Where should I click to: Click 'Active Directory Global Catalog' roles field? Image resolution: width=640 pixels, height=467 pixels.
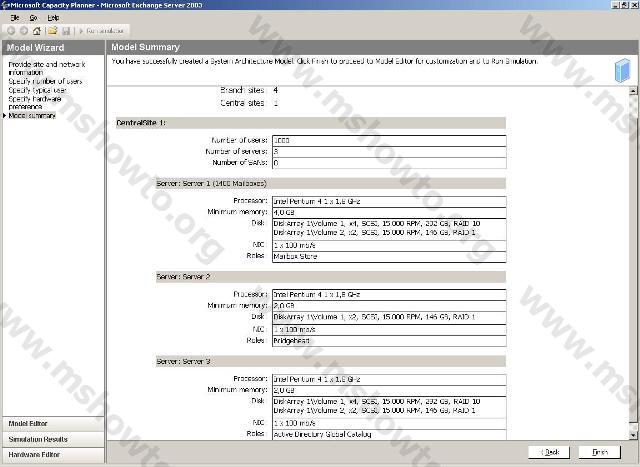(x=389, y=434)
